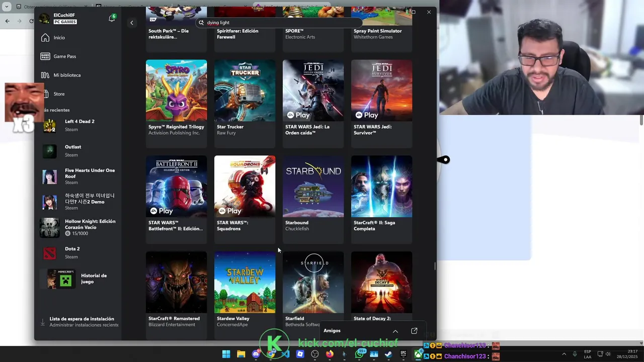The image size is (644, 362).
Task: Open STAR WARS Jedi: La Orden caída card
Action: tap(313, 104)
